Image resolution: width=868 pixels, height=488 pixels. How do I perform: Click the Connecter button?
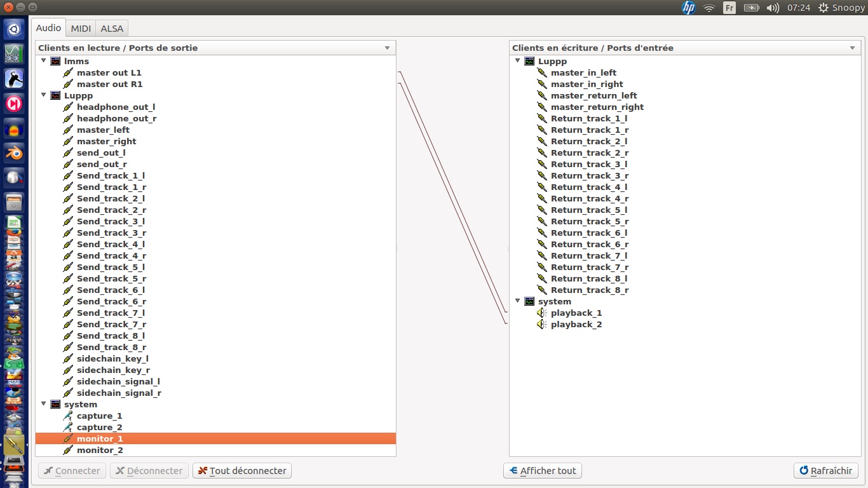point(71,471)
